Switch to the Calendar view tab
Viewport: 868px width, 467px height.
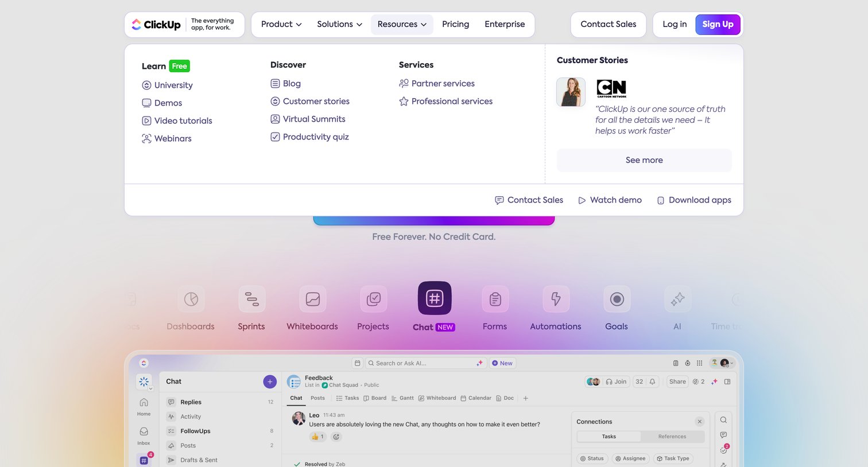pos(476,398)
